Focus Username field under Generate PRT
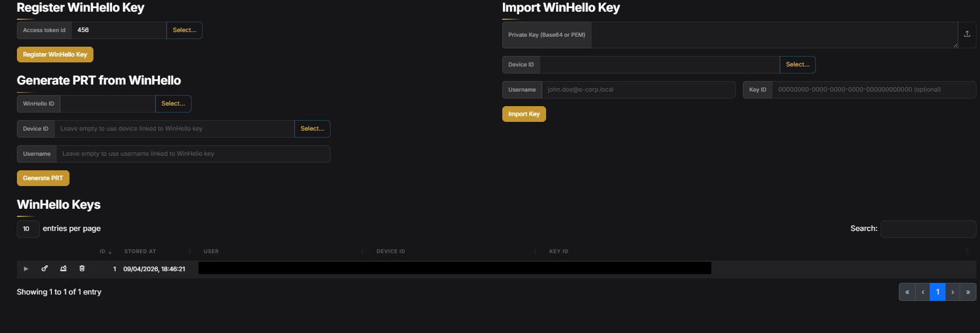This screenshot has width=980, height=333. tap(193, 154)
